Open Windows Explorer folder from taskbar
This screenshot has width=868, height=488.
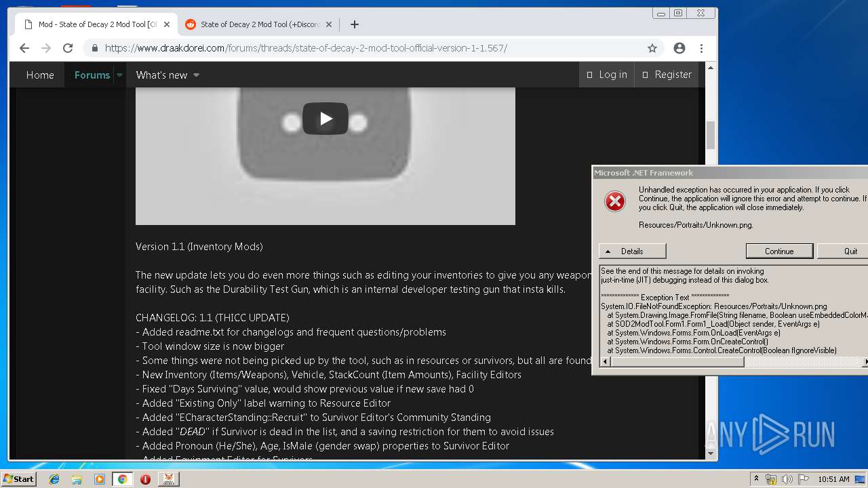77,479
